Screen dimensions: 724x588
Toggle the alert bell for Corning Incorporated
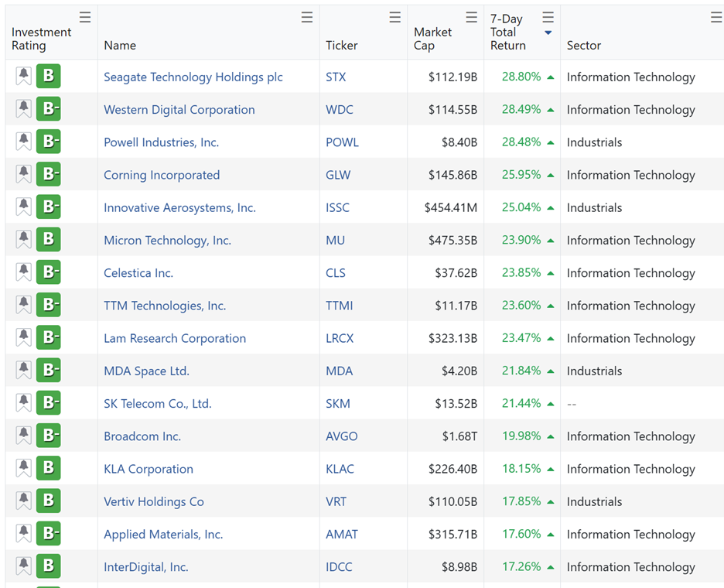(23, 175)
